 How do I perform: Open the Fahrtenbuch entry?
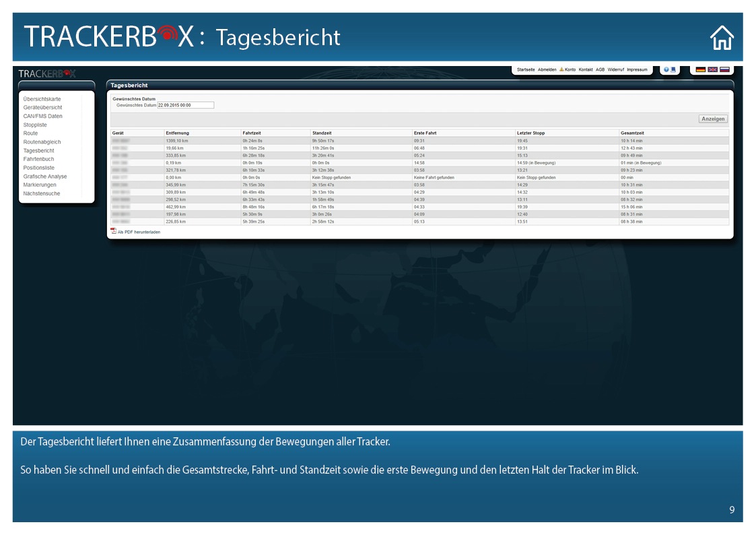click(x=38, y=159)
